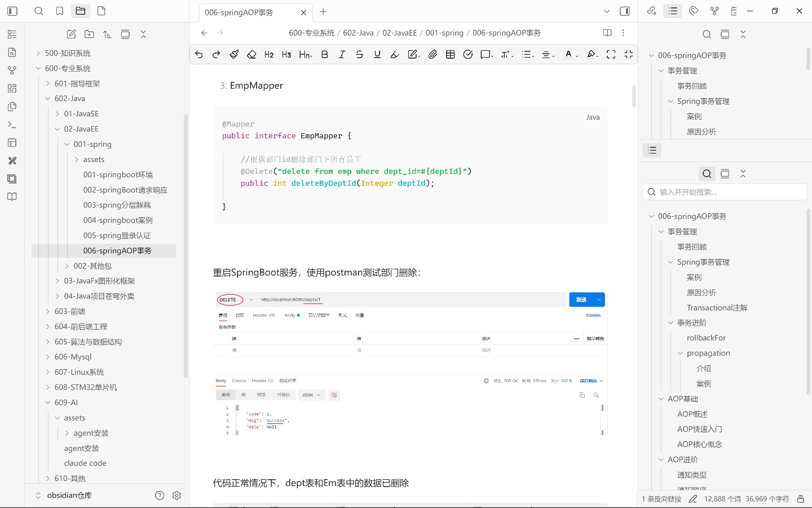Screen dimensions: 812x508
Task: Change file explorer sort order
Action: (107, 34)
